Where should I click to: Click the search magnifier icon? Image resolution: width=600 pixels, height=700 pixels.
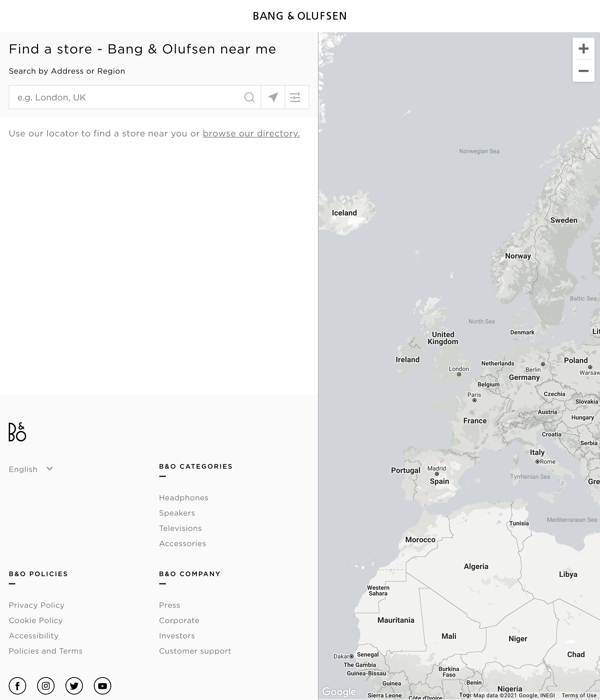point(249,97)
